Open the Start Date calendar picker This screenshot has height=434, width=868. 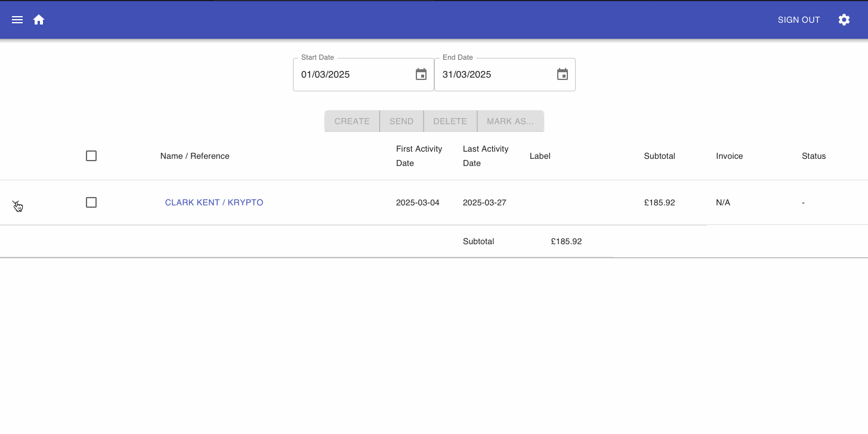pos(421,74)
